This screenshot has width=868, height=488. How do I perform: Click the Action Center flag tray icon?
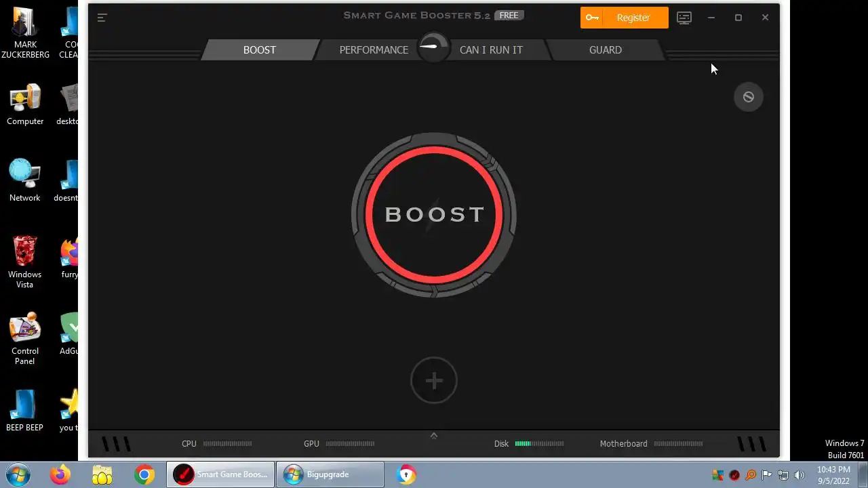(767, 475)
